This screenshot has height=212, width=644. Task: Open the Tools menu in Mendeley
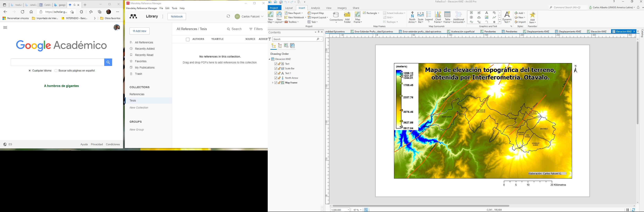click(174, 8)
